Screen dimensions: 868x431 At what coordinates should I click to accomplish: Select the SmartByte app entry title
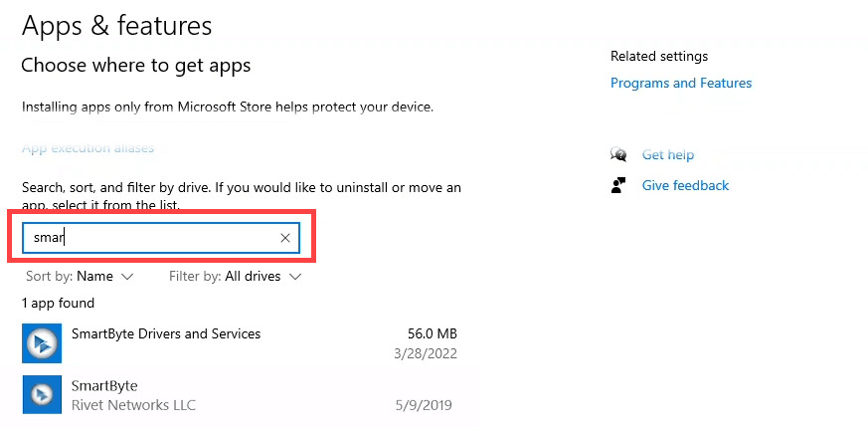[x=104, y=385]
